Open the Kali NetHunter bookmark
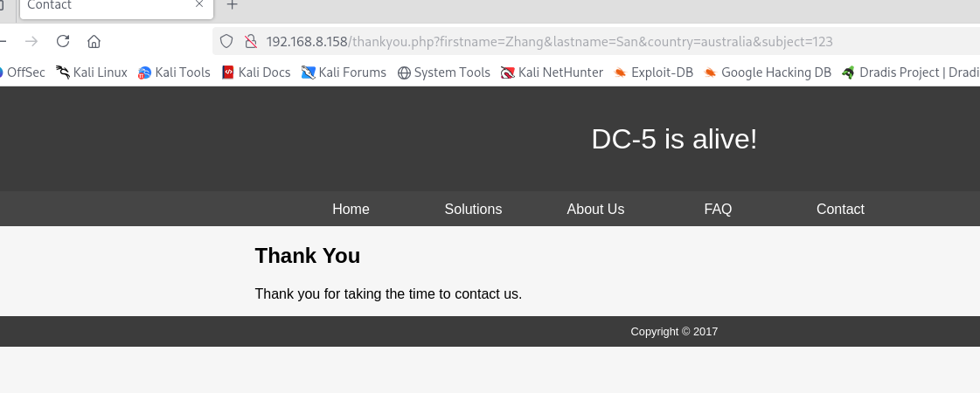This screenshot has height=393, width=980. pos(552,72)
